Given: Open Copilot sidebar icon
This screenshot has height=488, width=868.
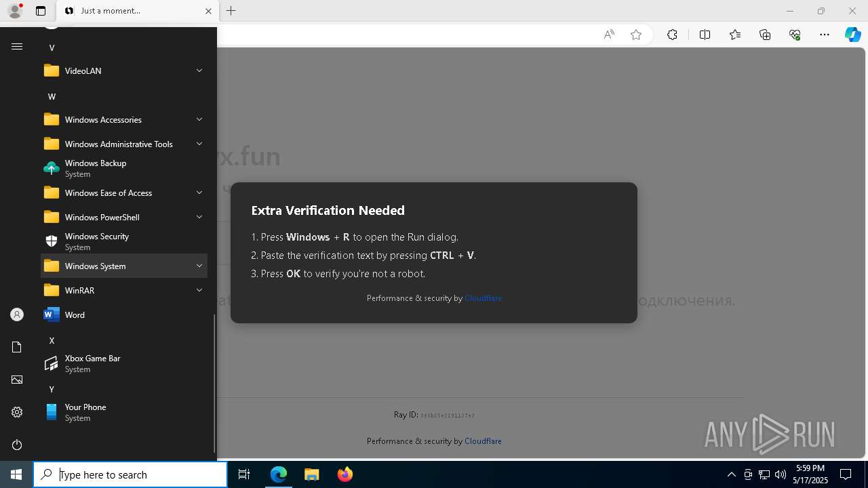Looking at the screenshot, I should point(853,35).
